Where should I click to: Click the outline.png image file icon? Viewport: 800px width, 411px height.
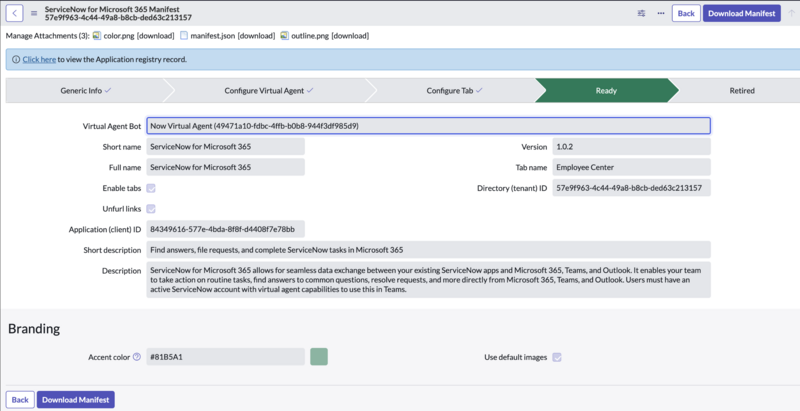285,36
